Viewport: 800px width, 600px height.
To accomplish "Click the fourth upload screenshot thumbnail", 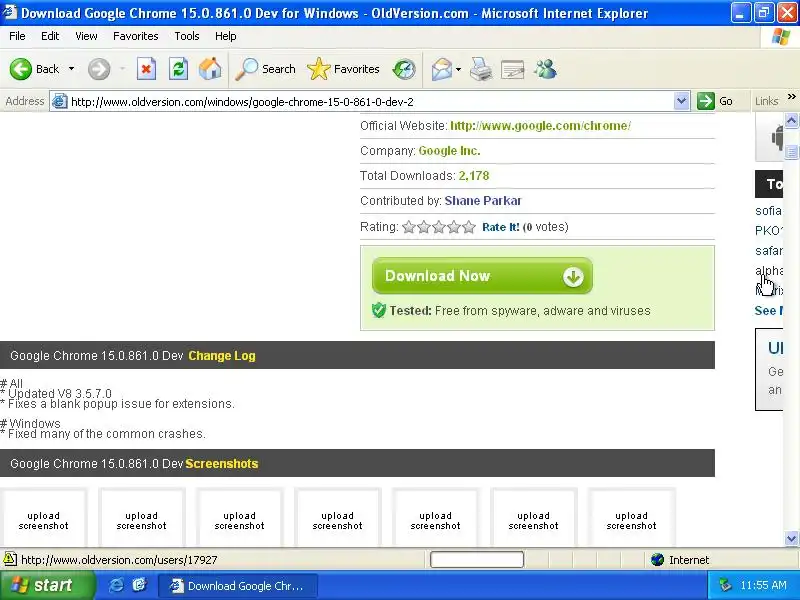I will coord(338,518).
